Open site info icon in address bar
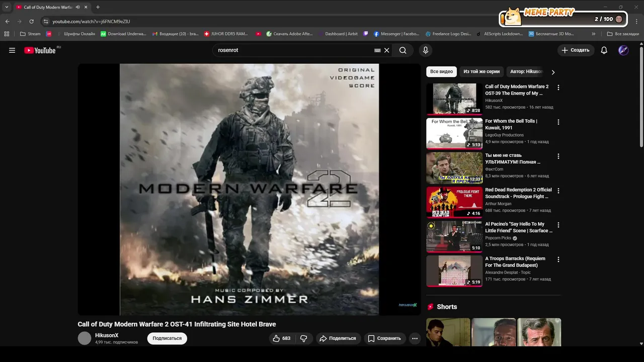The width and height of the screenshot is (644, 362). click(46, 21)
